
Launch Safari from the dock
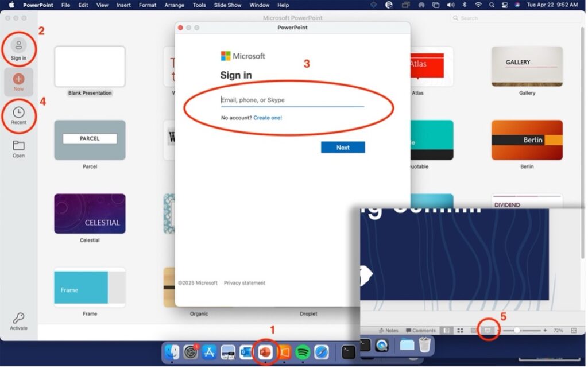click(322, 352)
